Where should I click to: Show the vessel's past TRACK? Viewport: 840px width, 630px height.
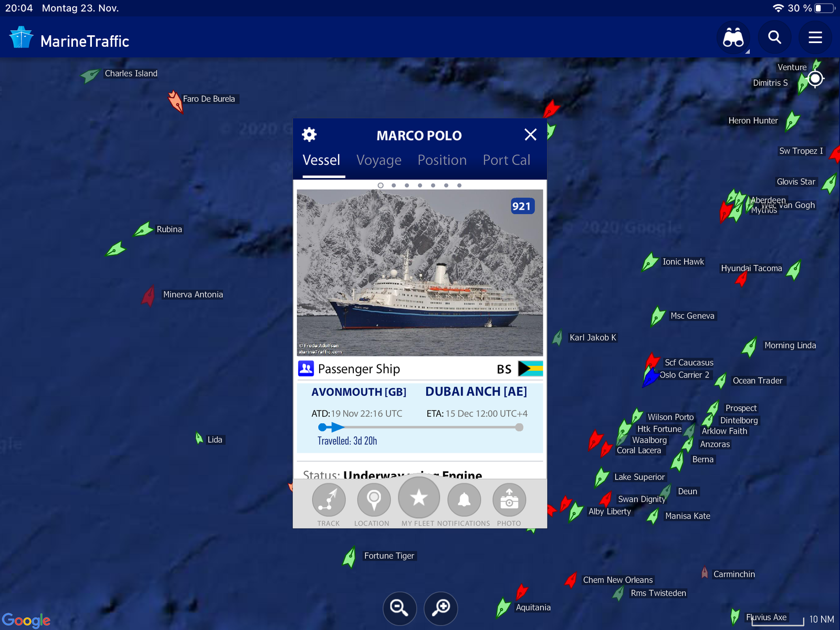coord(329,500)
